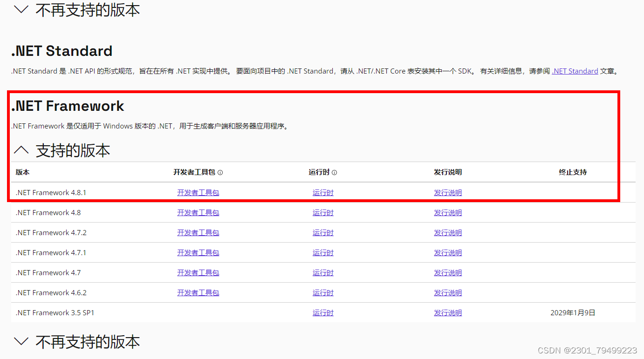Open 发行说明 link for .NET Framework 4.8
This screenshot has height=359, width=644.
pyautogui.click(x=448, y=213)
